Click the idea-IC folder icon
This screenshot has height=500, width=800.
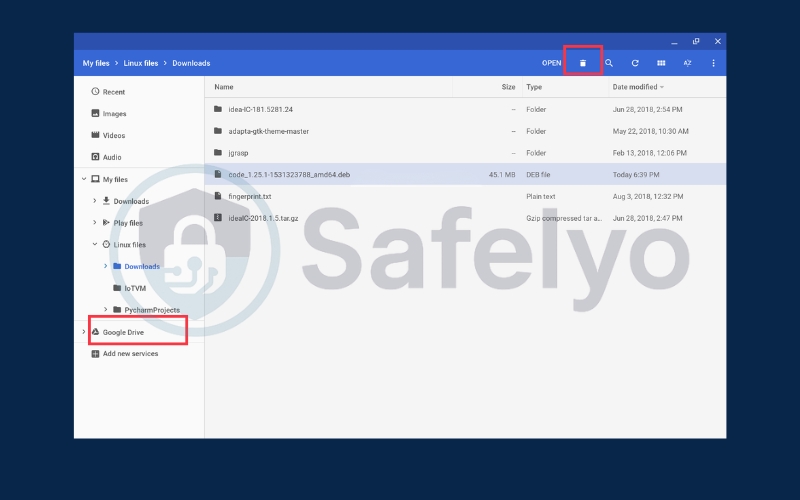click(x=218, y=109)
